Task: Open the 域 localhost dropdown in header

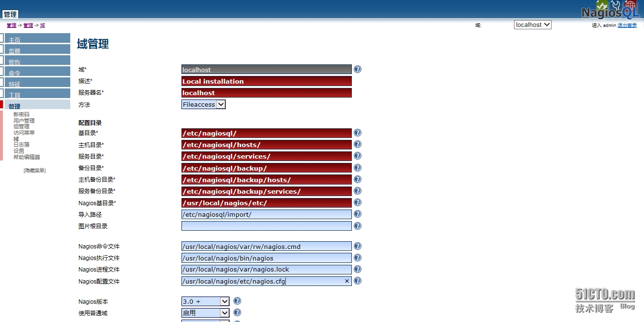Action: [533, 25]
